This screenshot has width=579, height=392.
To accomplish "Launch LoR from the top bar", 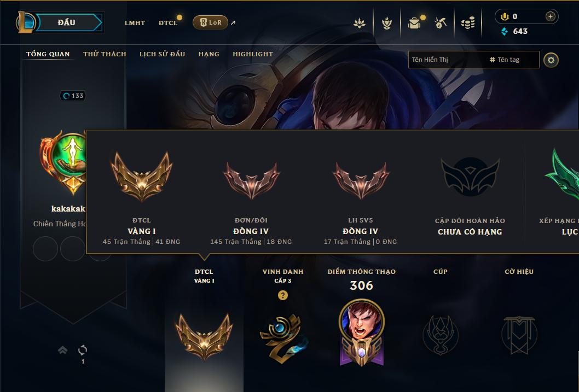I will point(210,22).
